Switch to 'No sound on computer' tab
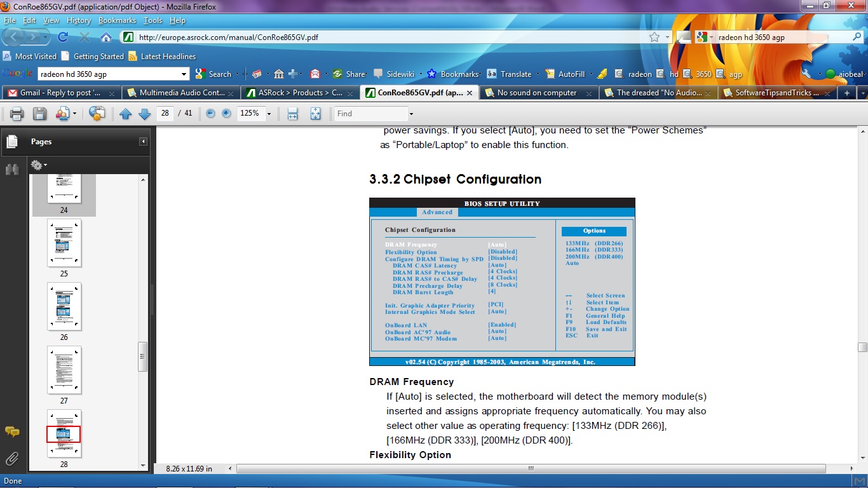868x488 pixels. tap(539, 93)
